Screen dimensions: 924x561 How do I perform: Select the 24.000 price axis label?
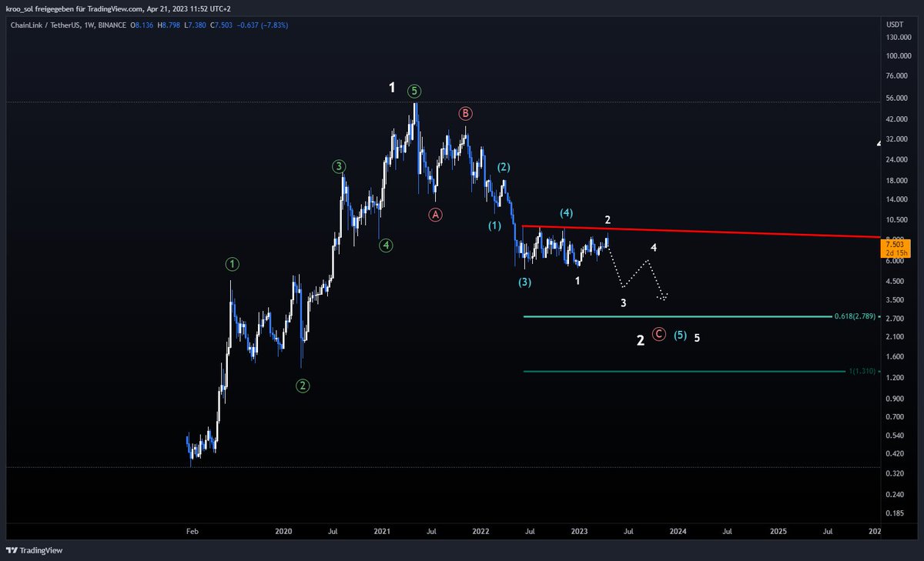click(897, 160)
